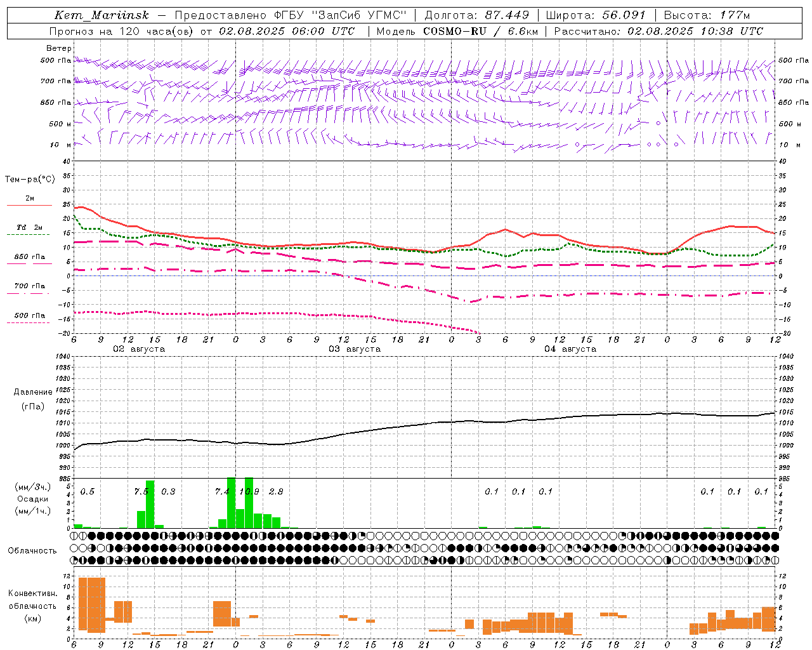
Task: Click the '850 гПа' temperature legend entry
Action: tap(30, 257)
